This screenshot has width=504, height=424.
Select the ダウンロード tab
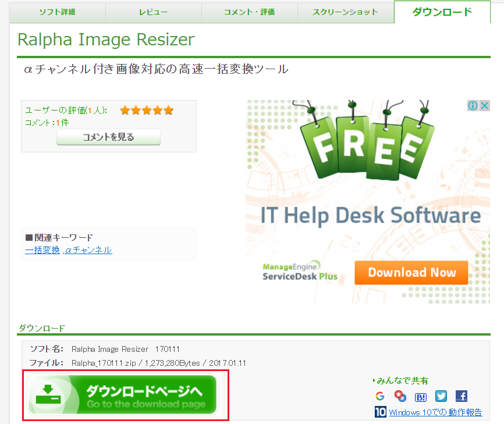(442, 12)
